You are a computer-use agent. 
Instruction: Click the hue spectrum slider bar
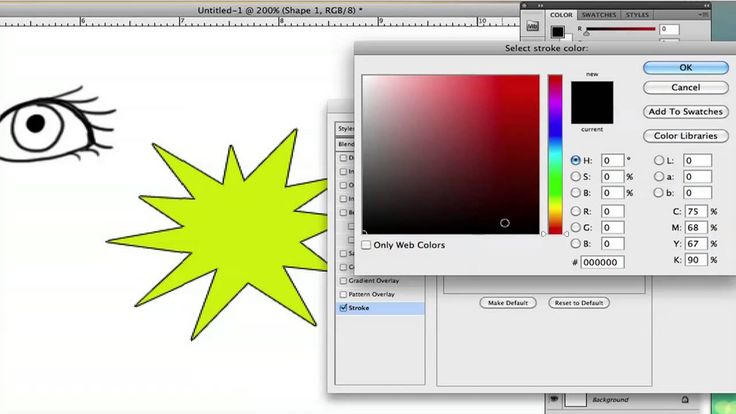pos(555,154)
